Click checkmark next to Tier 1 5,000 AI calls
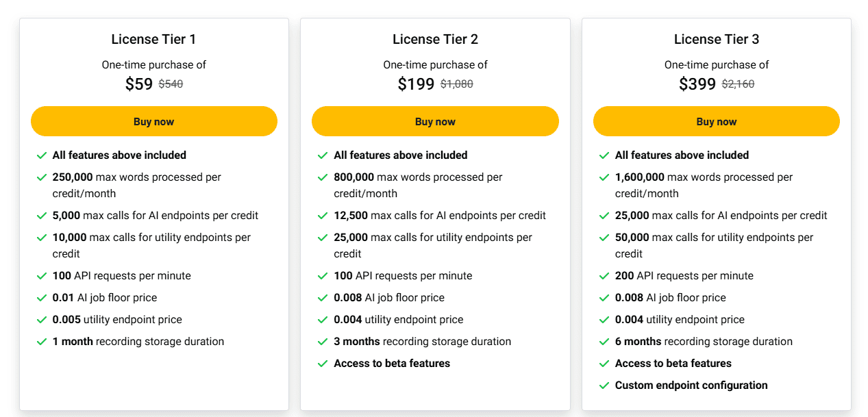Viewport: 868px width, 417px height. tap(42, 216)
